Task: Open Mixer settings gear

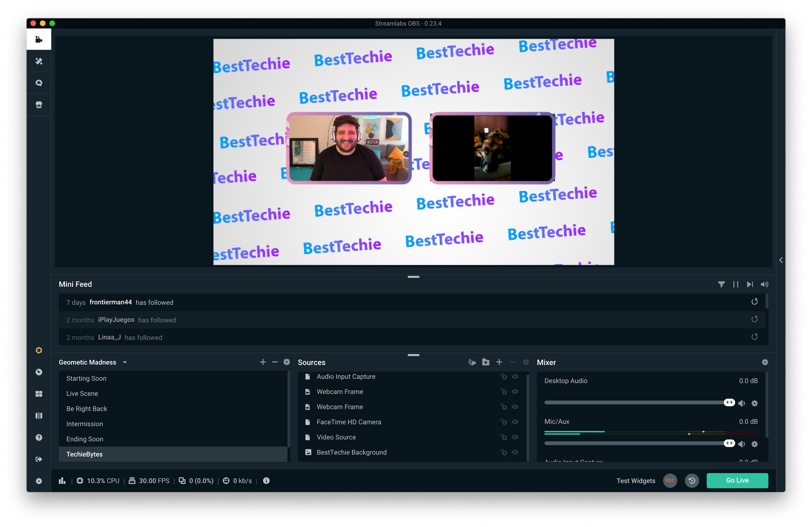Action: click(x=765, y=362)
